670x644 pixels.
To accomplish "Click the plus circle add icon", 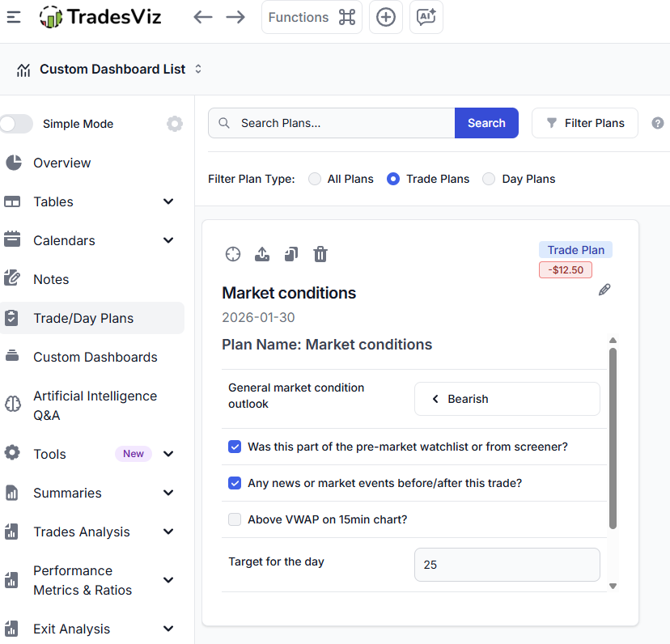I will point(385,17).
